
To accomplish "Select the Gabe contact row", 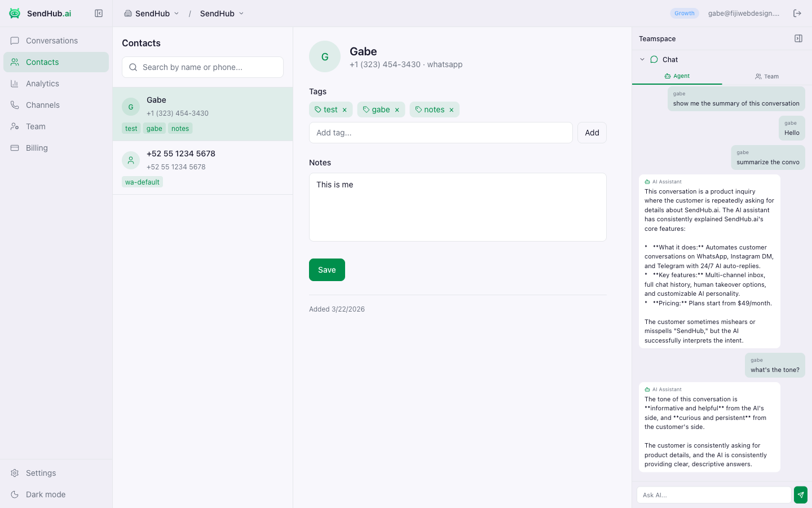I will coord(202,114).
